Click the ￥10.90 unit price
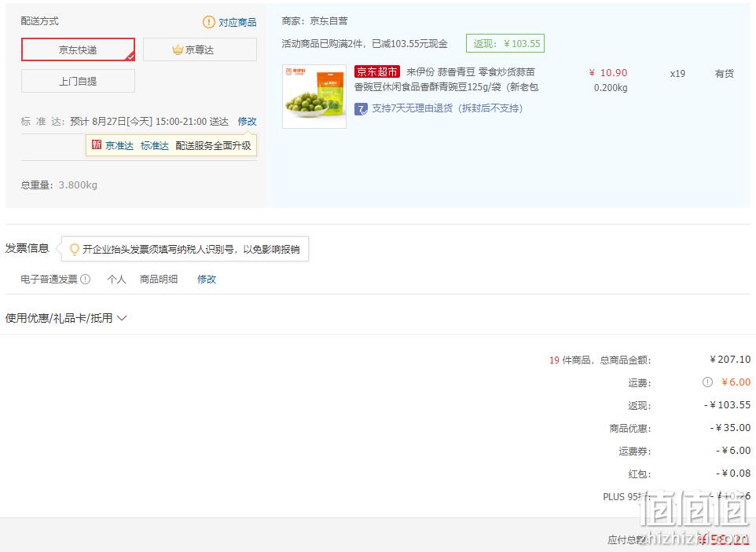The width and height of the screenshot is (756, 552). click(608, 73)
